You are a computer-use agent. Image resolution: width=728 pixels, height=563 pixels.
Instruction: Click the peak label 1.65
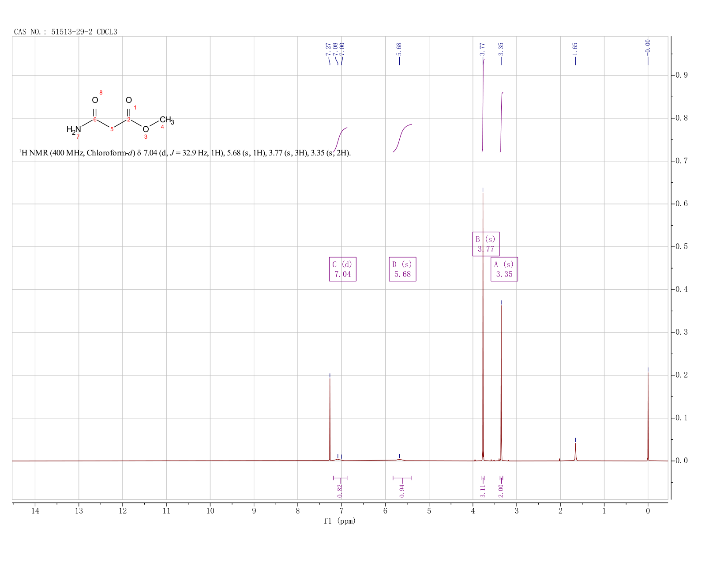click(575, 49)
